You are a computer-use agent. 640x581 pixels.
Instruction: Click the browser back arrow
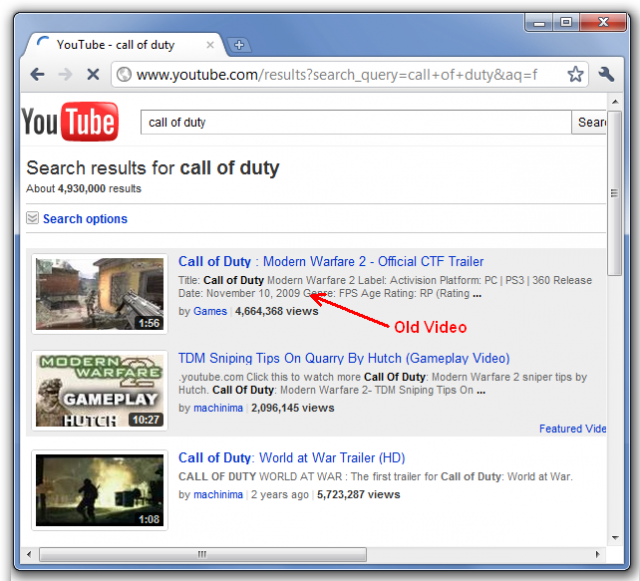click(37, 75)
